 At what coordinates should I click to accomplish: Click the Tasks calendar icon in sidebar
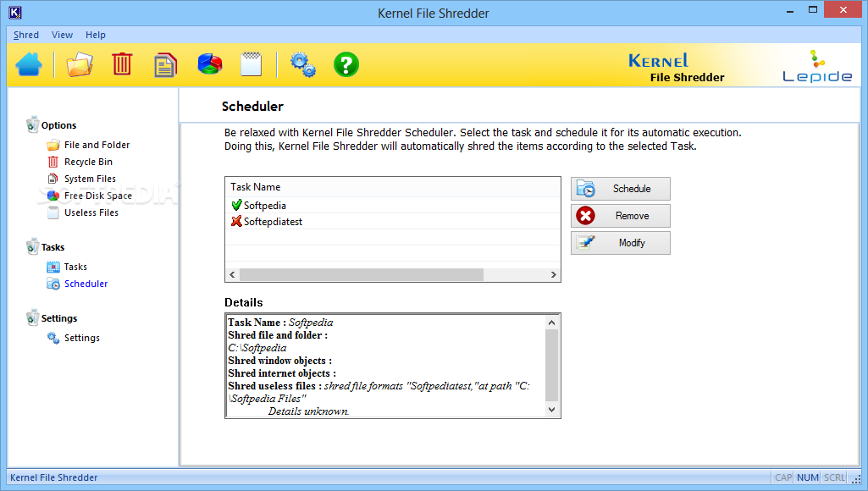click(x=53, y=268)
